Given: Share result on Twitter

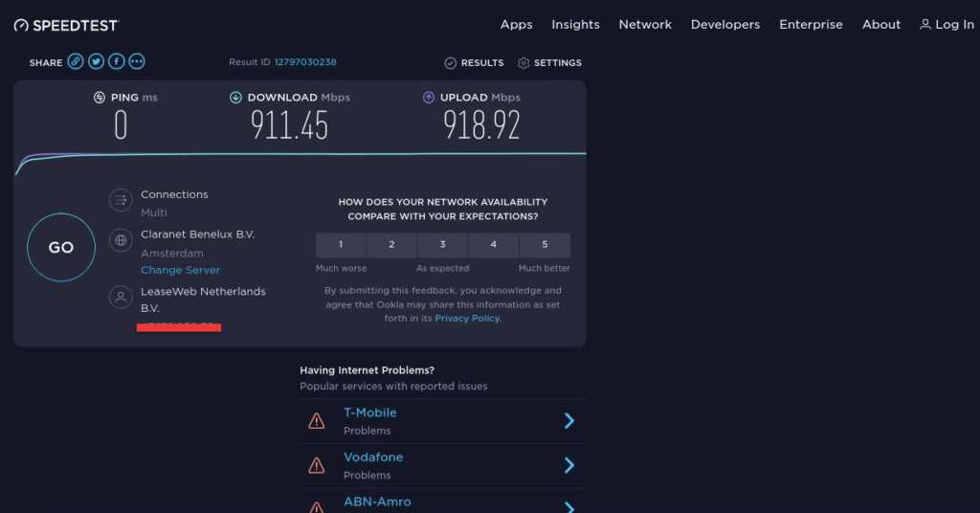Looking at the screenshot, I should point(97,61).
